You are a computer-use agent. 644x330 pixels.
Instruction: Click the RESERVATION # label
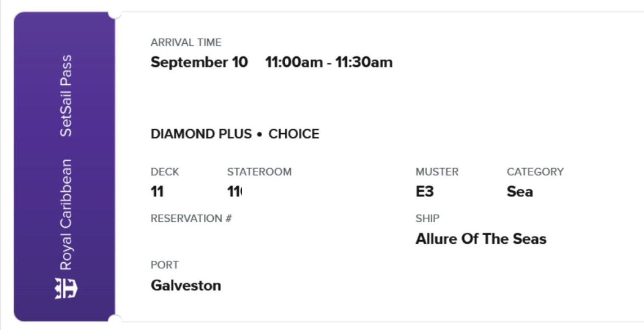(191, 218)
